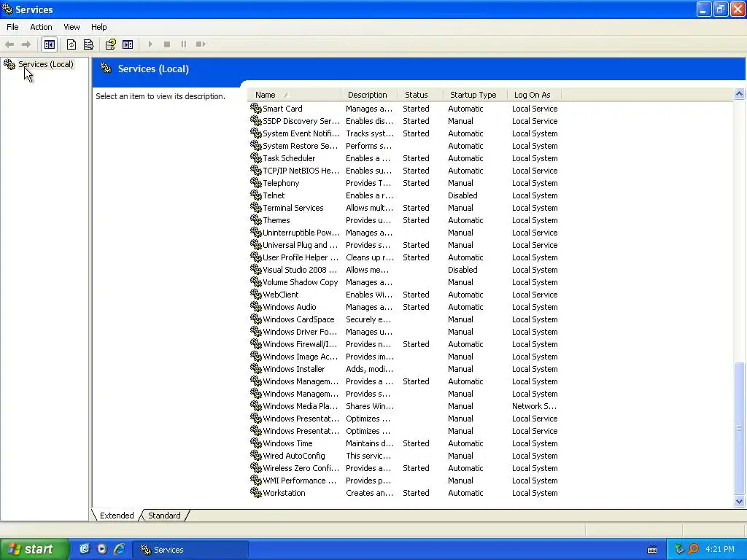Screen dimensions: 747x560
Task: Click the Start Service play icon
Action: click(x=150, y=44)
